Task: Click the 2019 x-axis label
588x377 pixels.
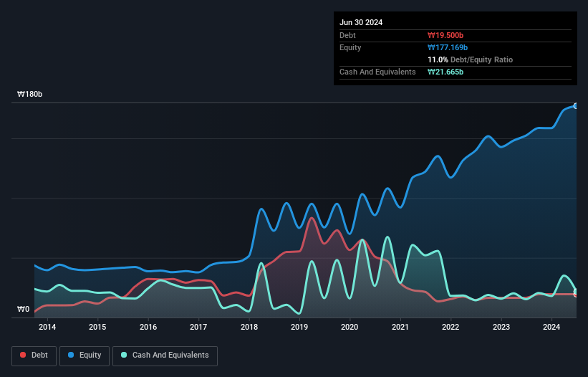Action: pos(299,327)
